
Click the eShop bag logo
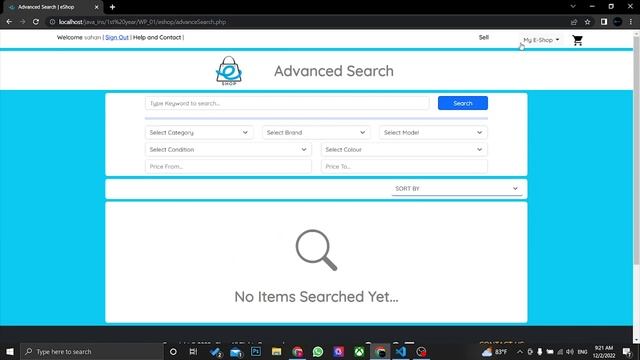[229, 71]
